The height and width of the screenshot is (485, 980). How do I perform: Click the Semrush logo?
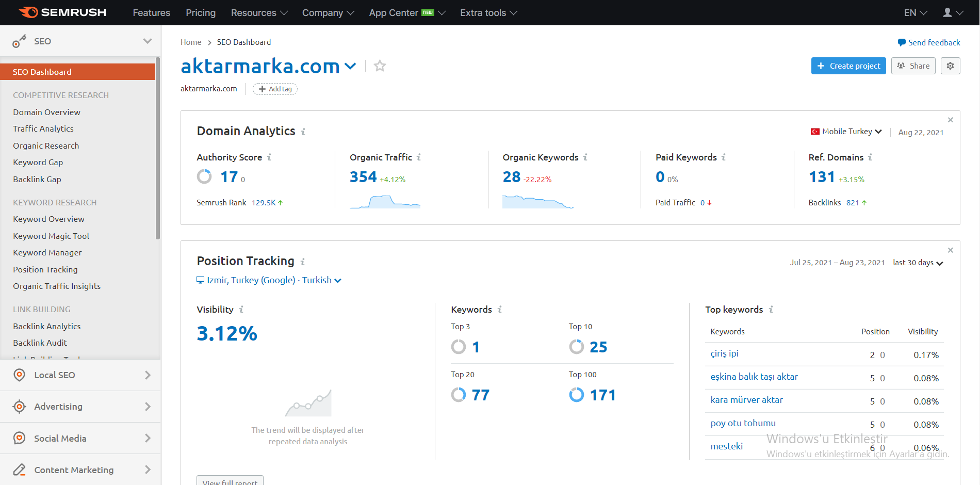pyautogui.click(x=62, y=12)
